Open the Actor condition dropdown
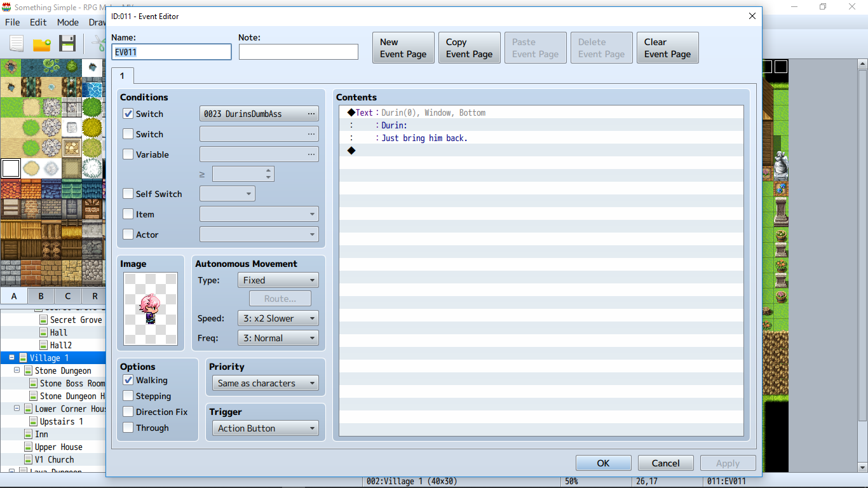The image size is (868, 488). pyautogui.click(x=259, y=234)
